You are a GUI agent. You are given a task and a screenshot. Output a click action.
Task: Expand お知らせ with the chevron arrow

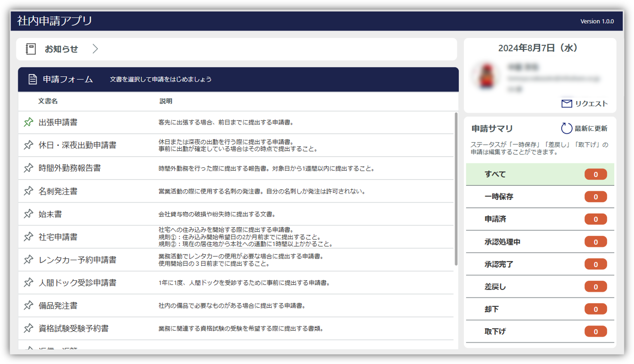point(95,49)
